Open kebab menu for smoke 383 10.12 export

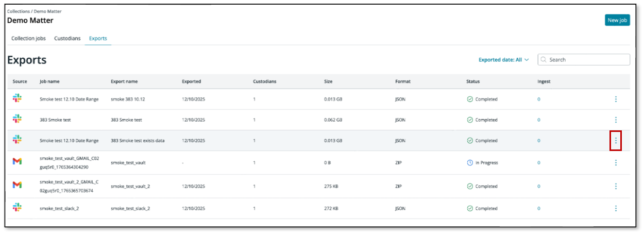[x=616, y=99]
